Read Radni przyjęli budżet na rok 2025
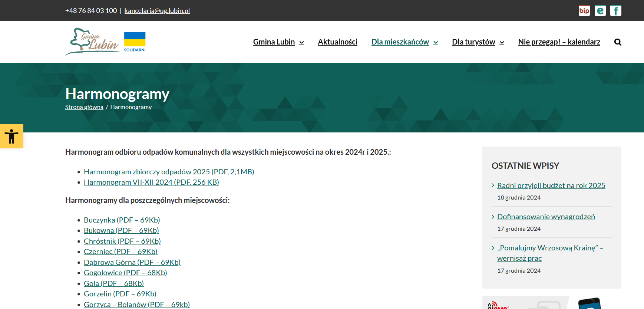This screenshot has height=309, width=644. [x=551, y=185]
